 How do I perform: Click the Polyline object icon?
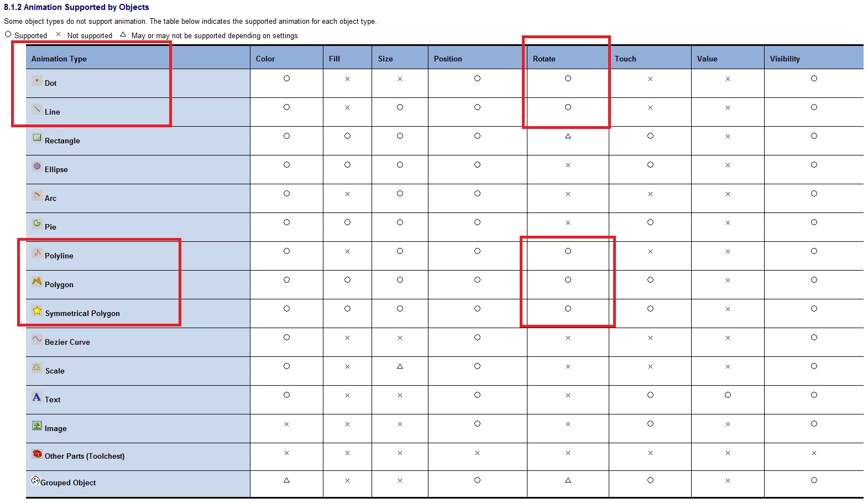point(36,253)
